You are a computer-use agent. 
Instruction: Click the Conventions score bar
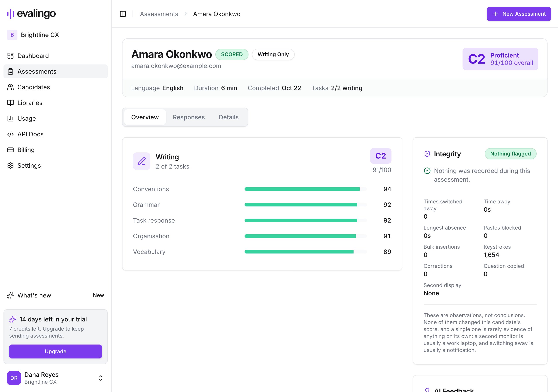point(306,189)
